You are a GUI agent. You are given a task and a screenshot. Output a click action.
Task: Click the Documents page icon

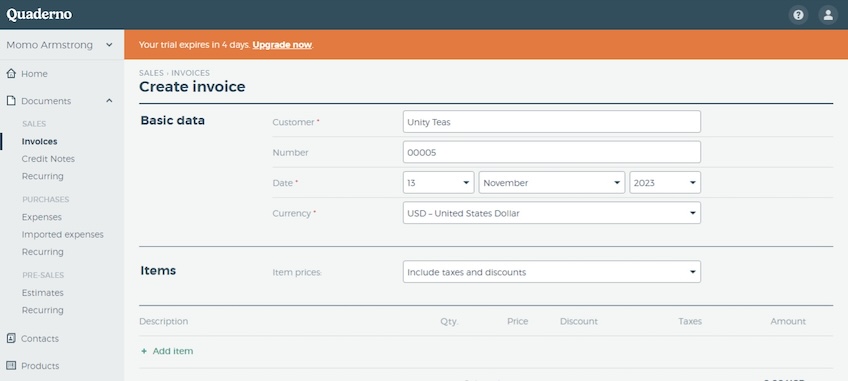click(11, 101)
